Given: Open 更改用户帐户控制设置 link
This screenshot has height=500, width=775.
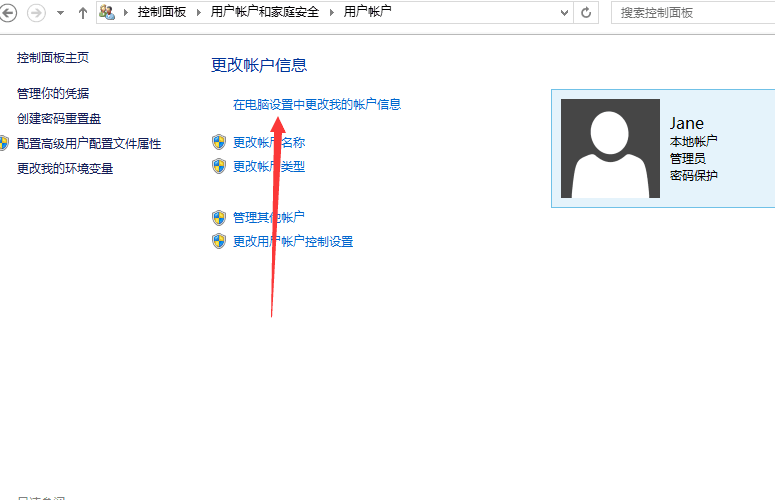Looking at the screenshot, I should coord(293,242).
